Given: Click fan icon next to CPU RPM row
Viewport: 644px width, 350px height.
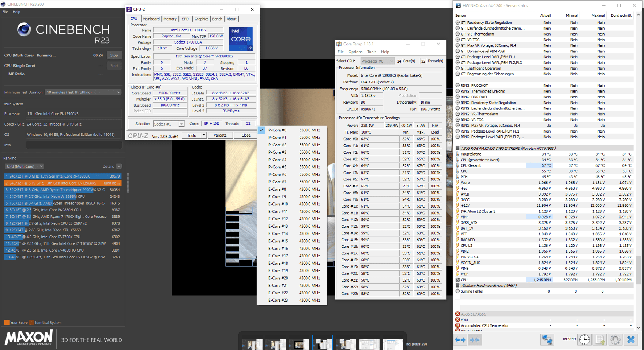Looking at the screenshot, I should (x=457, y=280).
